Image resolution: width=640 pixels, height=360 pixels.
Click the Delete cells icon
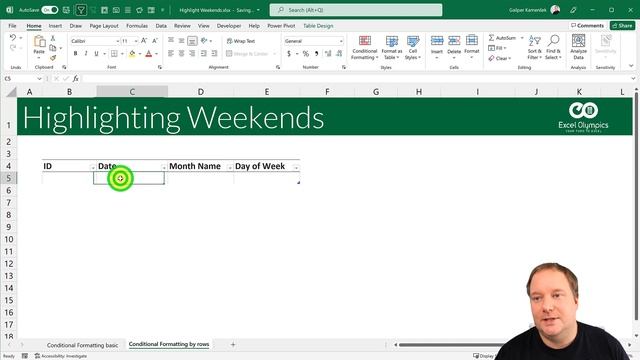454,41
